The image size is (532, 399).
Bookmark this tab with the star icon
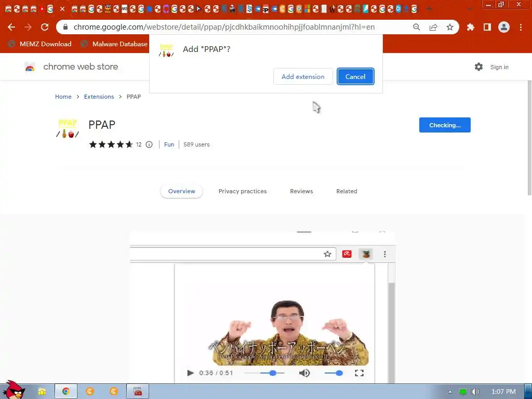[x=449, y=27]
